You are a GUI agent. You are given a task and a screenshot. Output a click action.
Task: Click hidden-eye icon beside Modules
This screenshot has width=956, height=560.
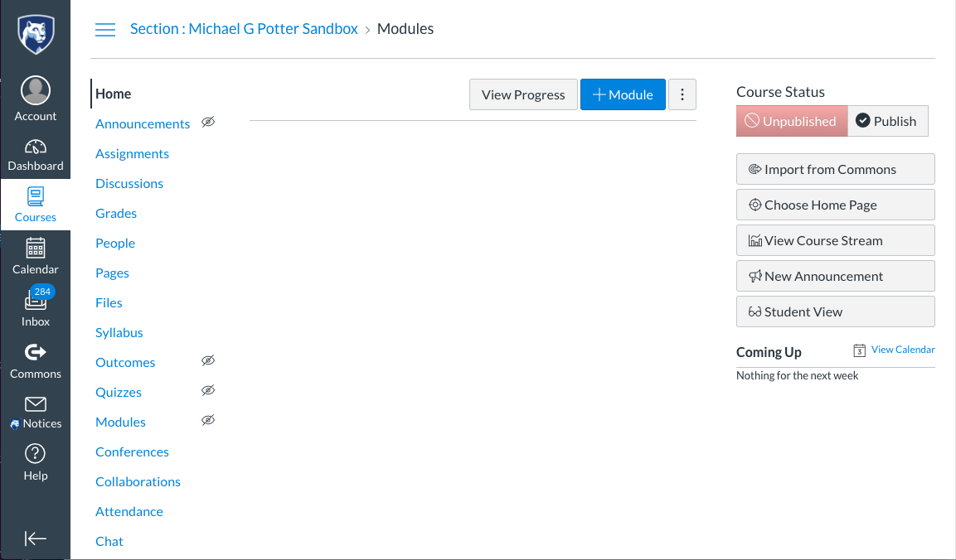click(208, 420)
